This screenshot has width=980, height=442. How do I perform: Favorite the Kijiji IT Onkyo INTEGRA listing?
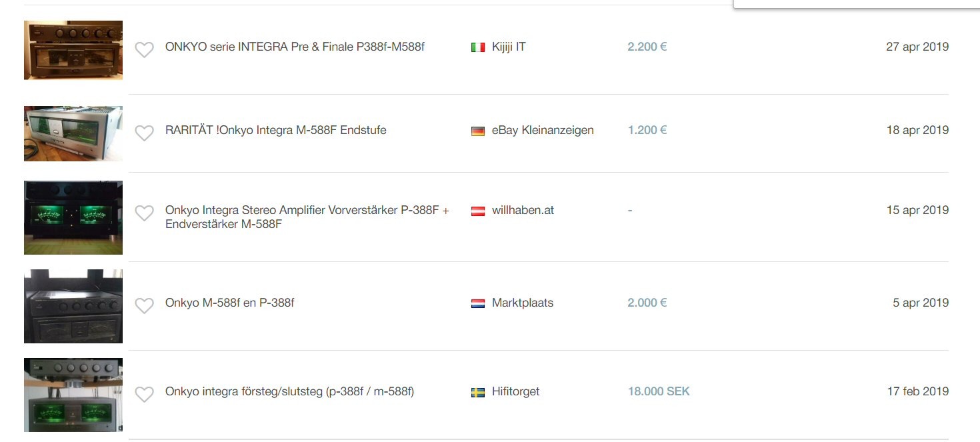(144, 50)
